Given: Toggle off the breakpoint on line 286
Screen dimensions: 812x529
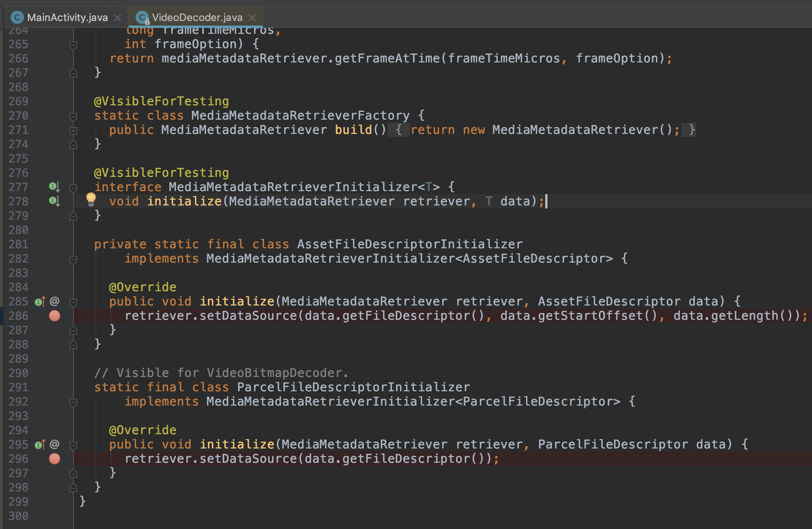Looking at the screenshot, I should pos(55,316).
